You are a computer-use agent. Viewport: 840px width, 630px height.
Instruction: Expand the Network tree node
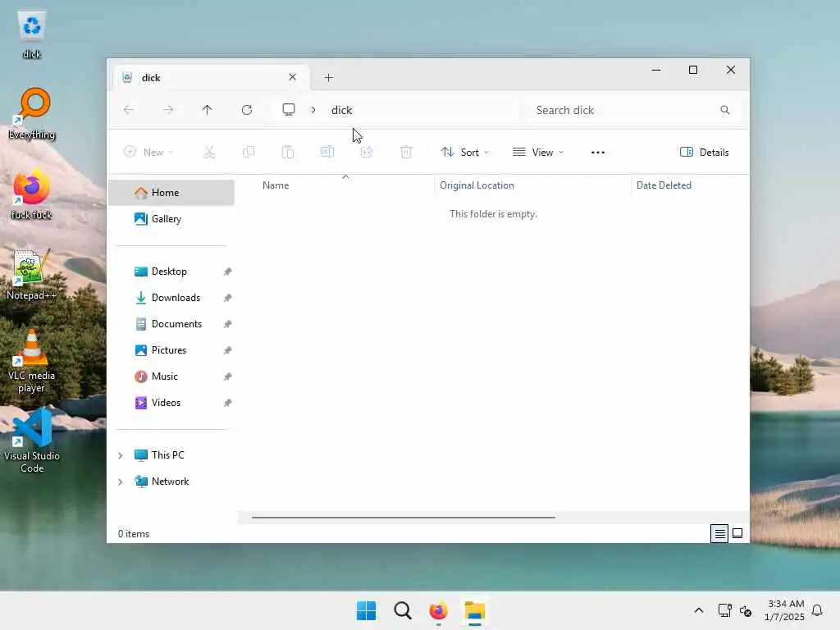tap(121, 482)
